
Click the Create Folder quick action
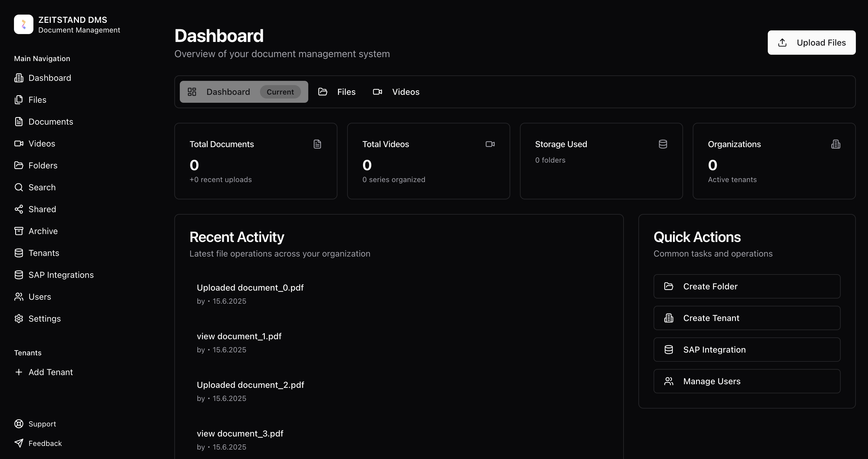tap(747, 286)
